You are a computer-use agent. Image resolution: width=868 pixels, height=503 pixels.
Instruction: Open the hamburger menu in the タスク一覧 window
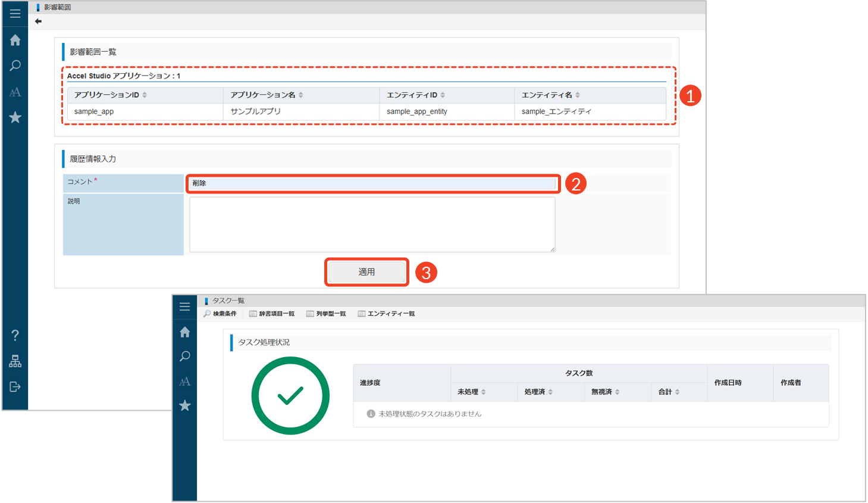(x=185, y=307)
